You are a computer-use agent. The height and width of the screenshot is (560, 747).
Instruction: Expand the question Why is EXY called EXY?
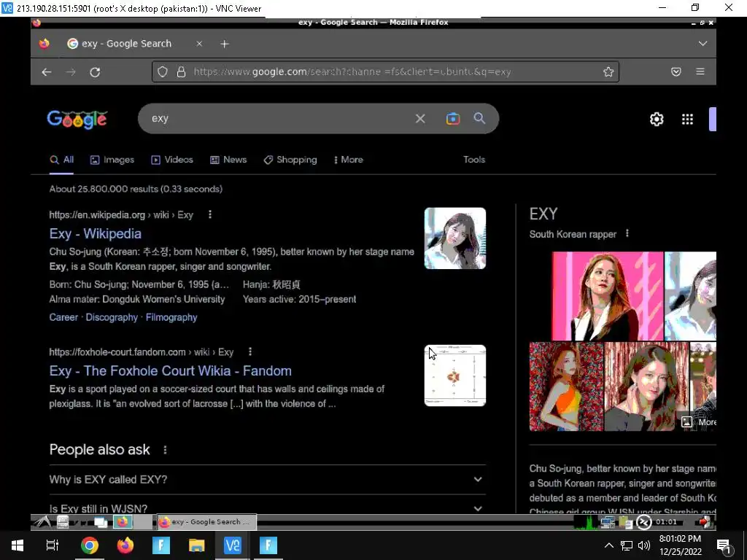coord(267,480)
